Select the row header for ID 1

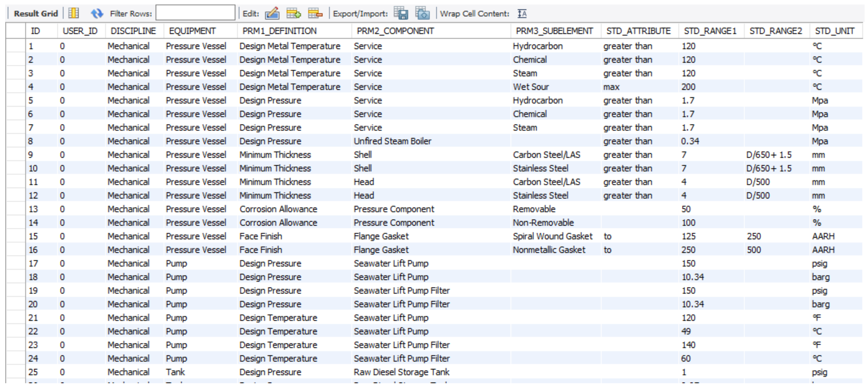15,46
